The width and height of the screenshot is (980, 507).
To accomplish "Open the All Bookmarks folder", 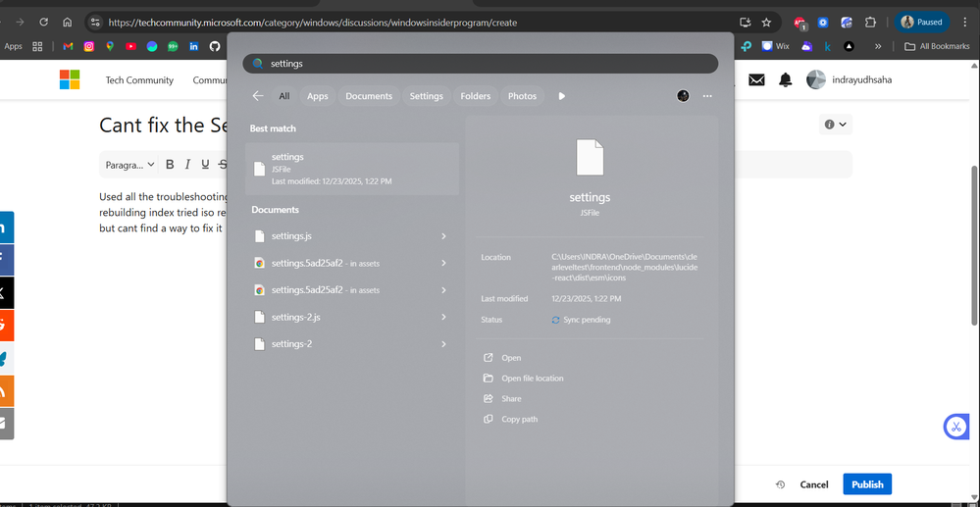I will [x=937, y=46].
